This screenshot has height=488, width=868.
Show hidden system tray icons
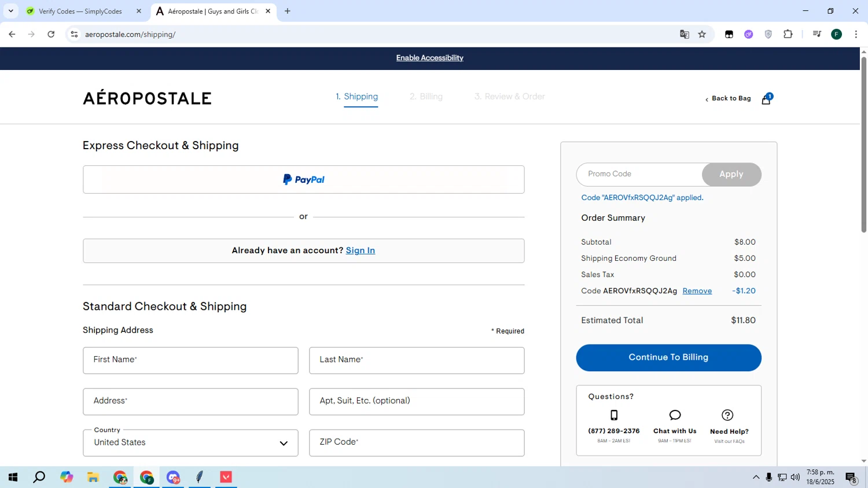pos(756,477)
